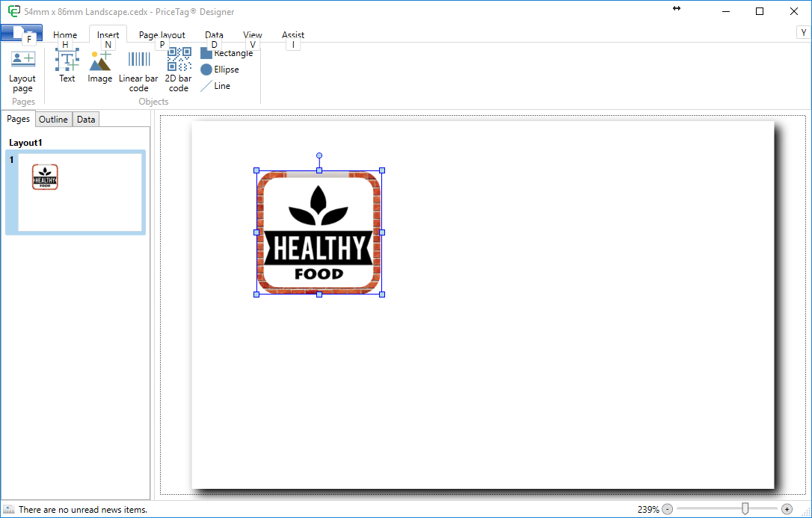812x518 pixels.
Task: Insert a Line shape
Action: [x=215, y=86]
